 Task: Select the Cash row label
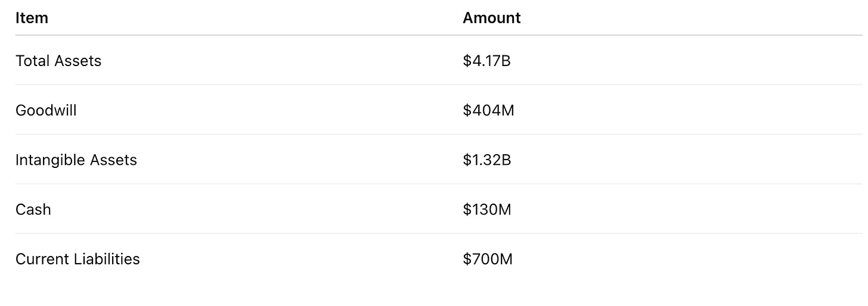[33, 210]
